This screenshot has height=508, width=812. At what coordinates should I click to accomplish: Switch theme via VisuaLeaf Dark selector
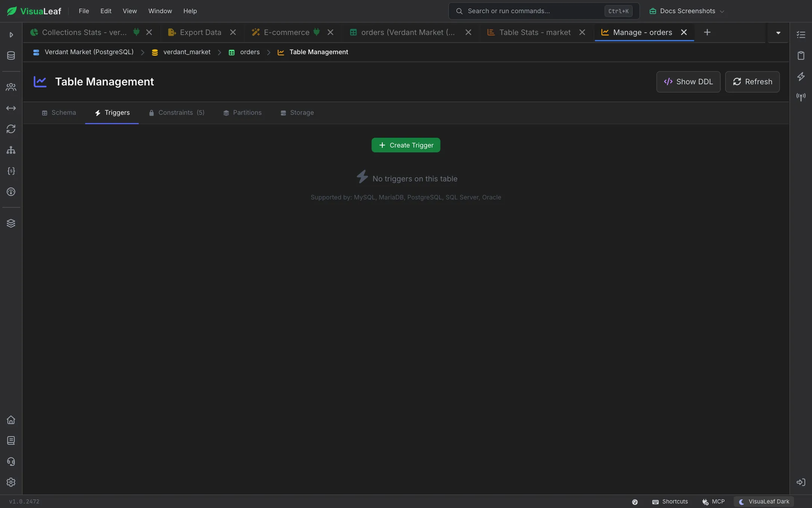point(764,502)
